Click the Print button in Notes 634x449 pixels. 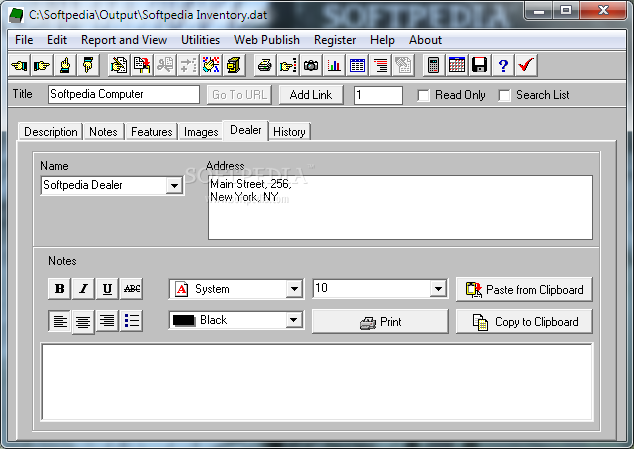[380, 322]
